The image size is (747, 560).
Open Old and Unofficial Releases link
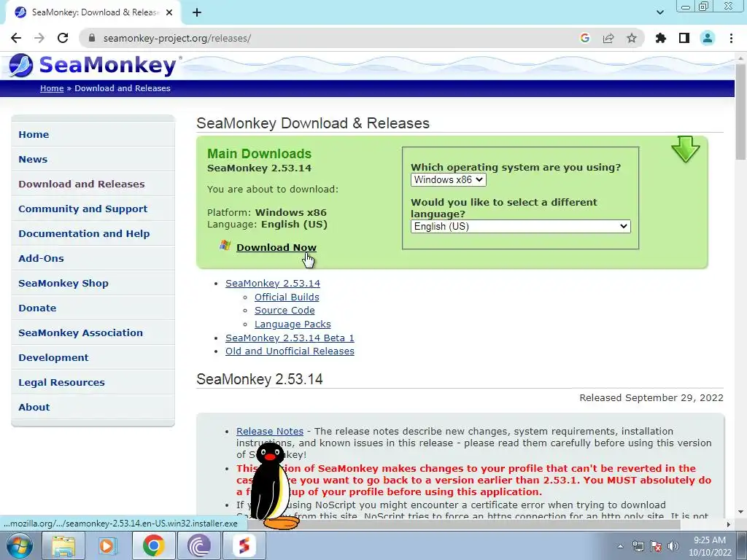pos(290,351)
